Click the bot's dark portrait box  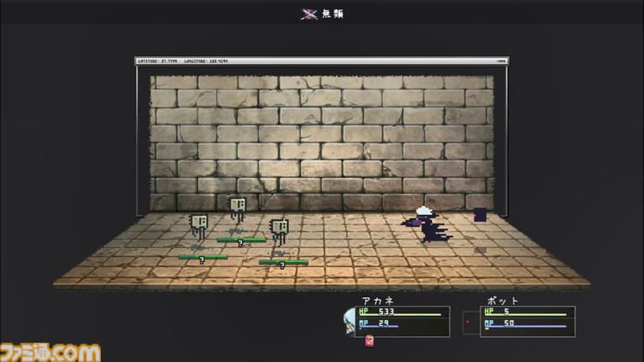click(471, 323)
